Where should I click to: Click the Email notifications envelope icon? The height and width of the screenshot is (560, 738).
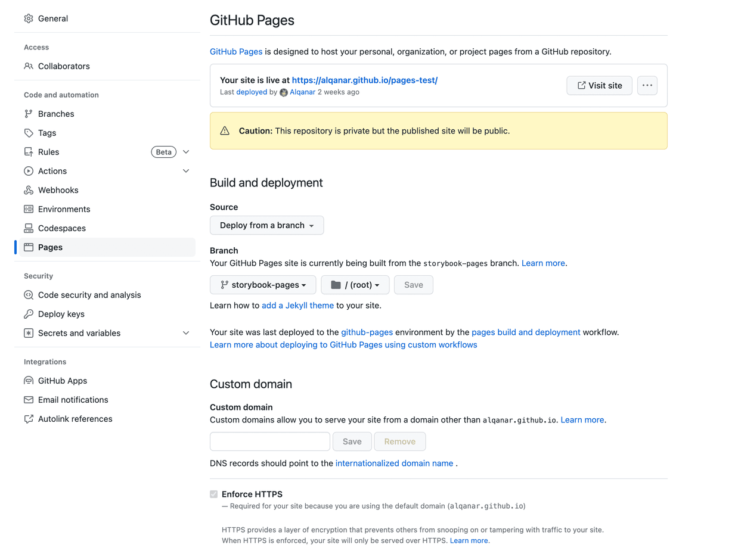pos(29,400)
